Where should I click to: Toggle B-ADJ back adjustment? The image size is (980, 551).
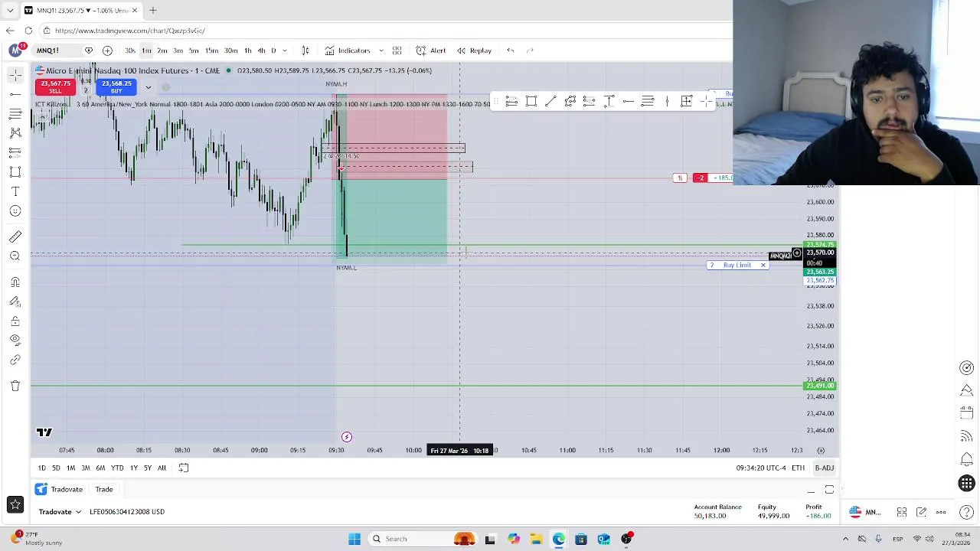[x=825, y=468]
